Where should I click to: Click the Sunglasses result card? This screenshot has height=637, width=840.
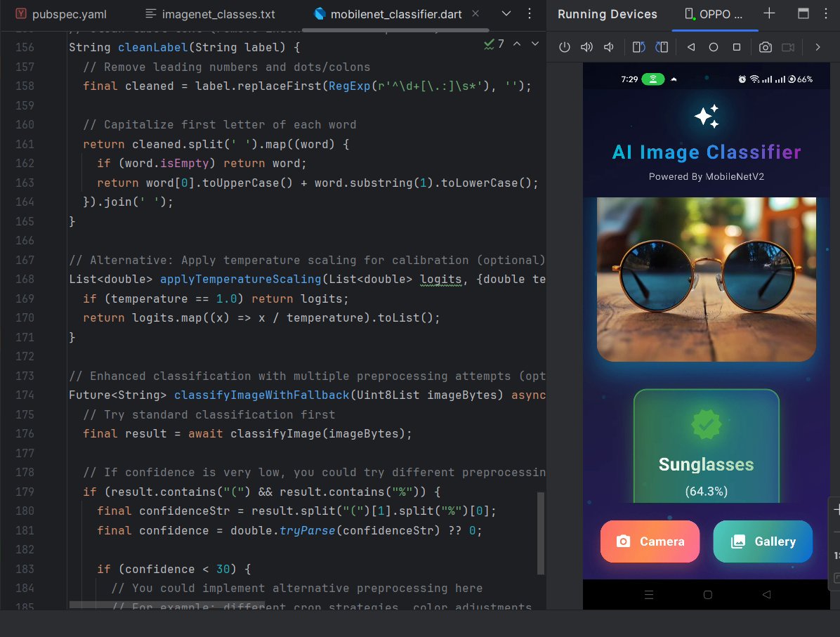(x=706, y=446)
